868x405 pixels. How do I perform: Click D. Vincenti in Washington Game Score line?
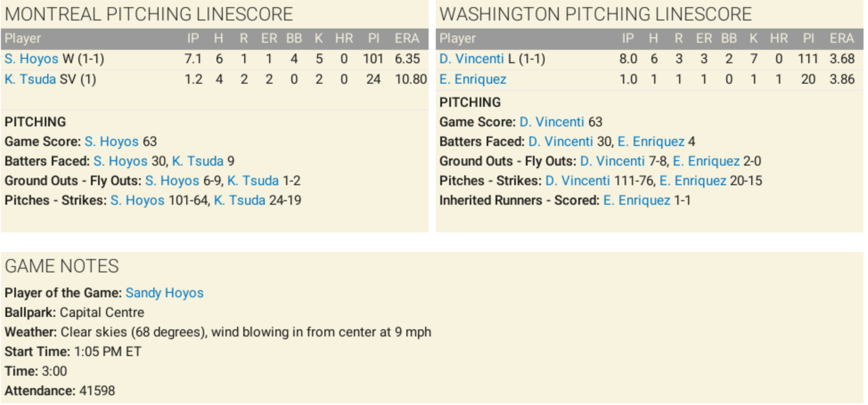[x=552, y=122]
